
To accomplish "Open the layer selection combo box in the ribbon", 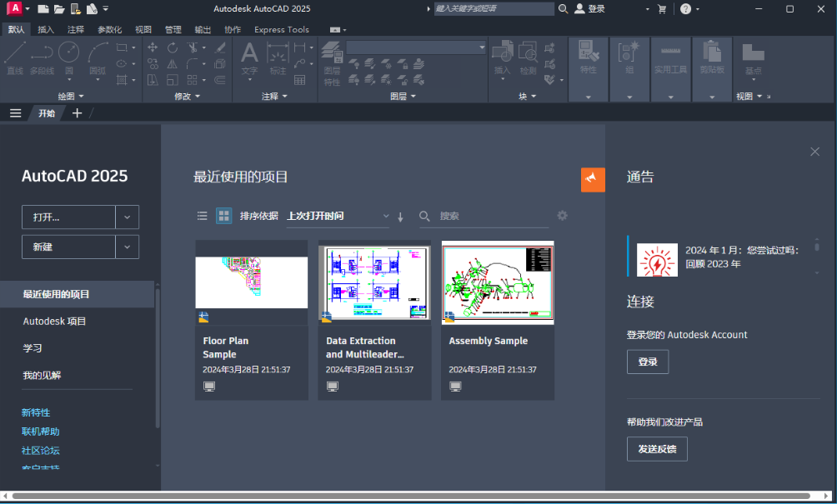I will [x=416, y=47].
